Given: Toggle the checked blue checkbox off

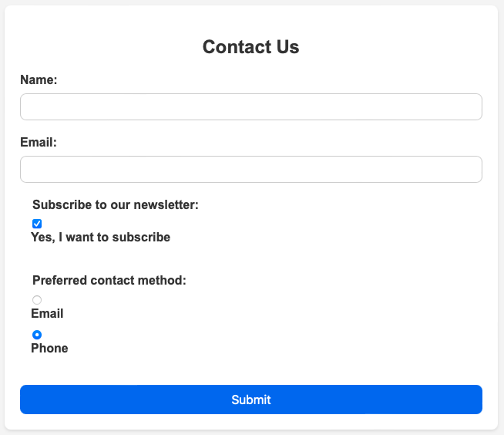Looking at the screenshot, I should tap(37, 224).
